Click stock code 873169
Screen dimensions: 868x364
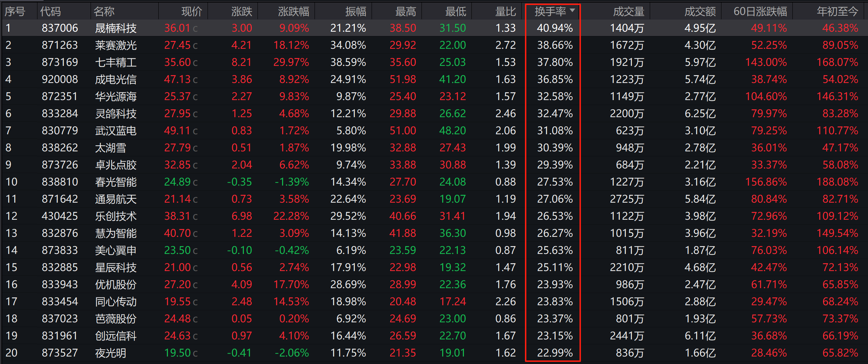tap(60, 62)
